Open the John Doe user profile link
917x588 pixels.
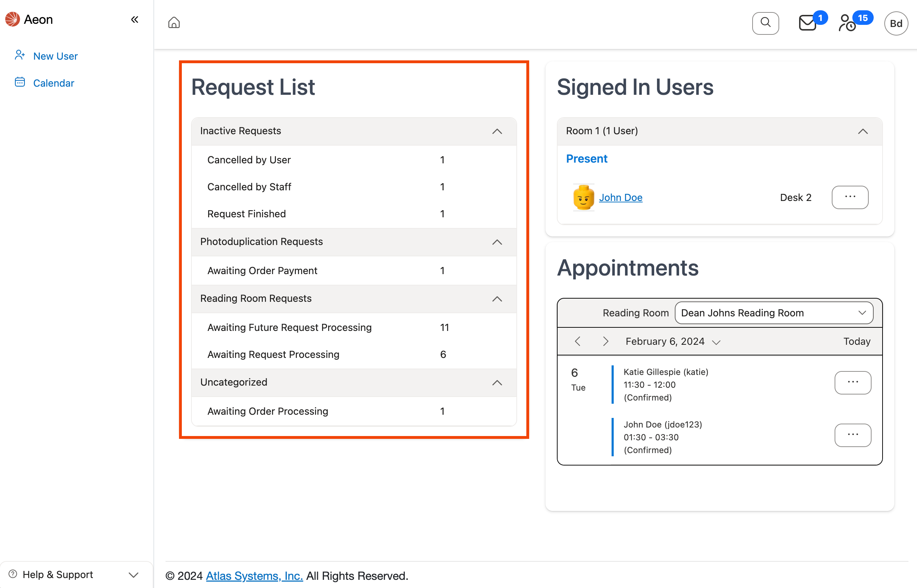[620, 197]
